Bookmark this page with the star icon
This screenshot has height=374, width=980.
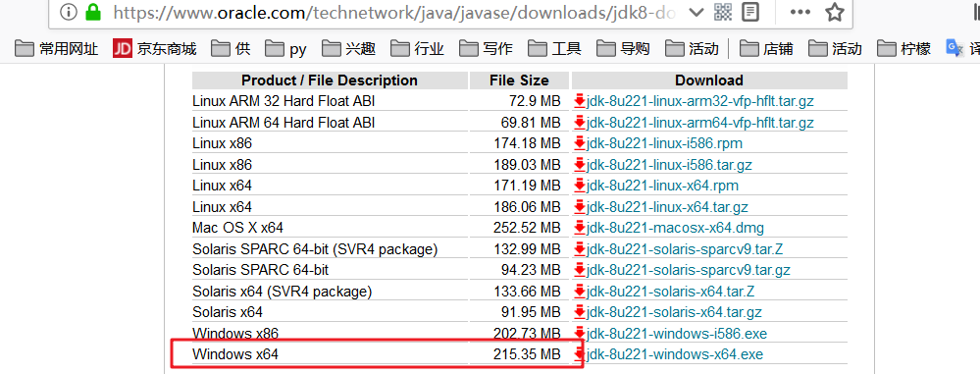point(835,12)
